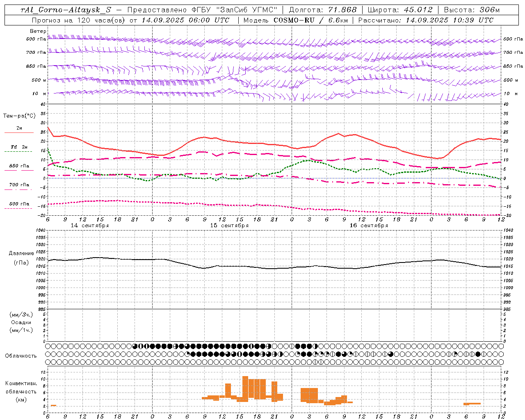Click the station name rAl_Gorno-Altaysk_S
This screenshot has height=420, width=525.
click(x=66, y=10)
